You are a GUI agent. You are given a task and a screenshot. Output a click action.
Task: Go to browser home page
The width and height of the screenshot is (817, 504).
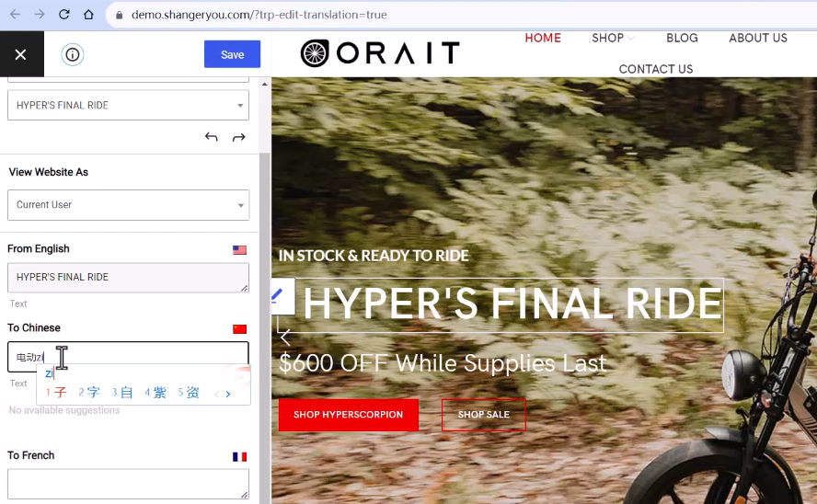pos(88,15)
